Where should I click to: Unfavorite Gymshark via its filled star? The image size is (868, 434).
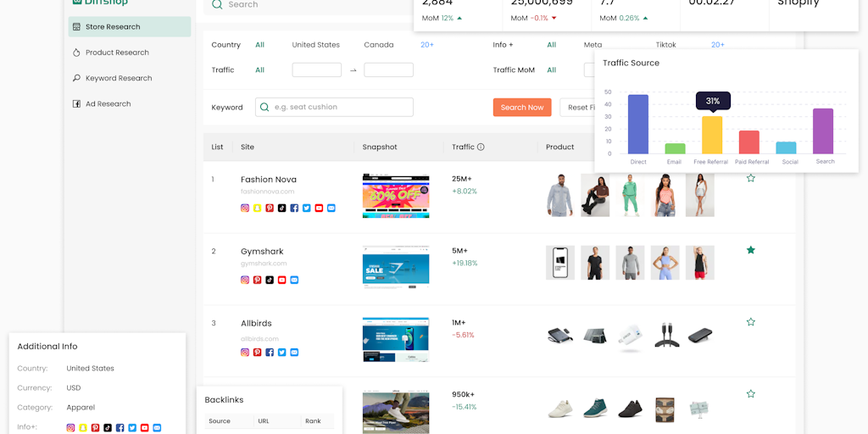(751, 250)
